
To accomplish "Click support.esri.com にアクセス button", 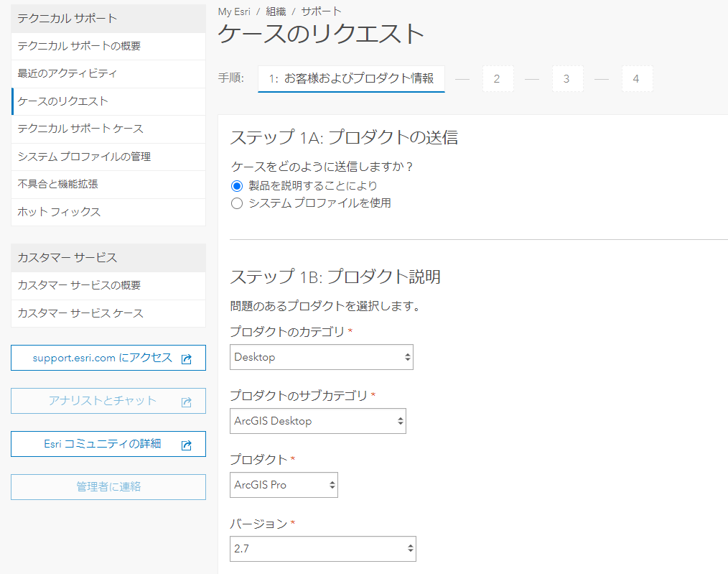I will 108,358.
